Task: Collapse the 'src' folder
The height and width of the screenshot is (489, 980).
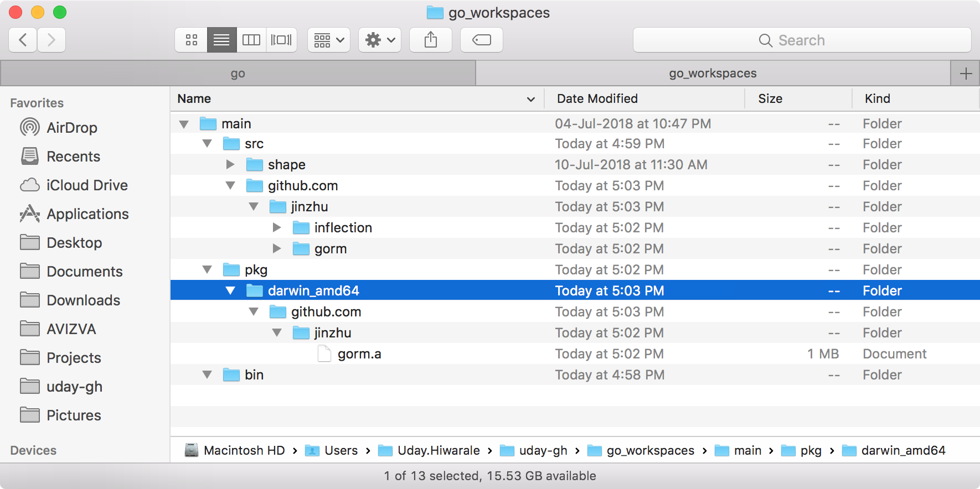Action: tap(207, 144)
